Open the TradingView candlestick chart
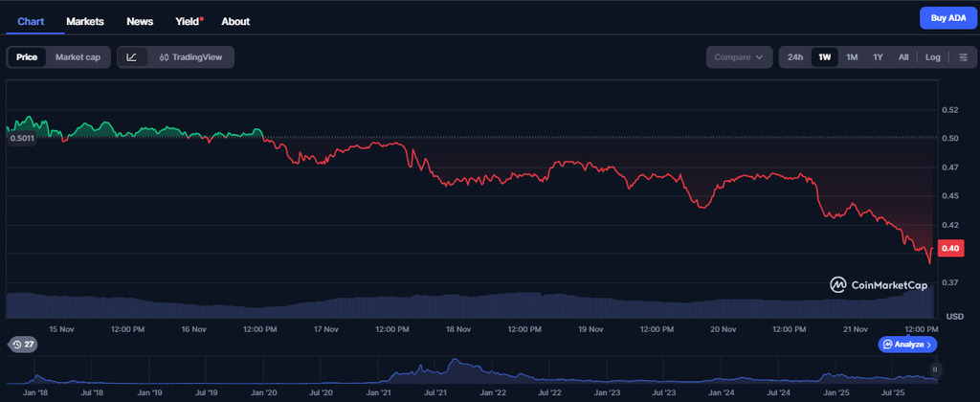 (190, 57)
